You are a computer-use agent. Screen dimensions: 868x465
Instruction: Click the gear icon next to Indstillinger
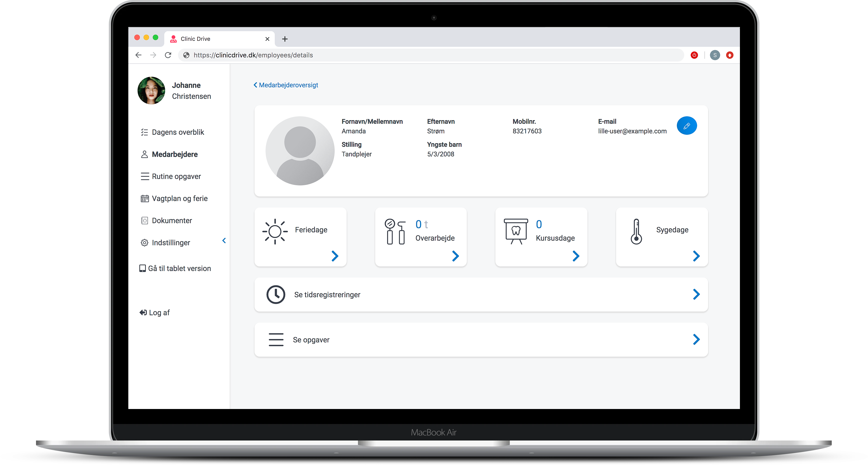pos(144,242)
